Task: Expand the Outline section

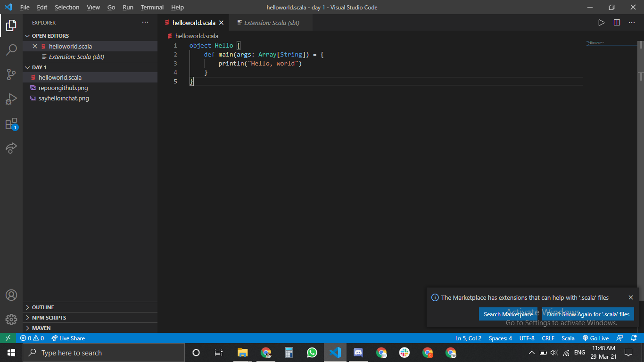Action: tap(90, 307)
